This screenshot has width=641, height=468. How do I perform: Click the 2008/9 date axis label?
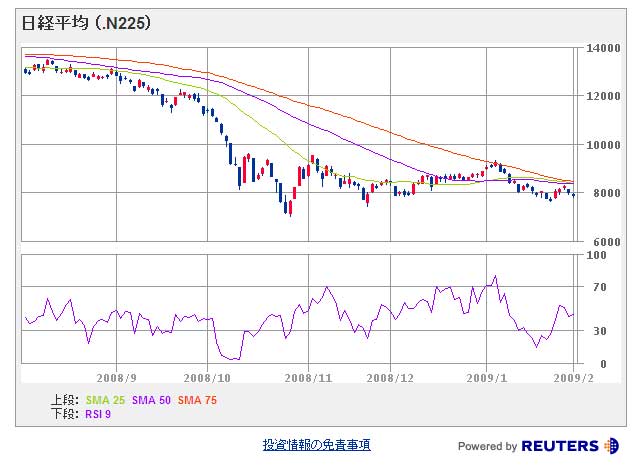(117, 378)
